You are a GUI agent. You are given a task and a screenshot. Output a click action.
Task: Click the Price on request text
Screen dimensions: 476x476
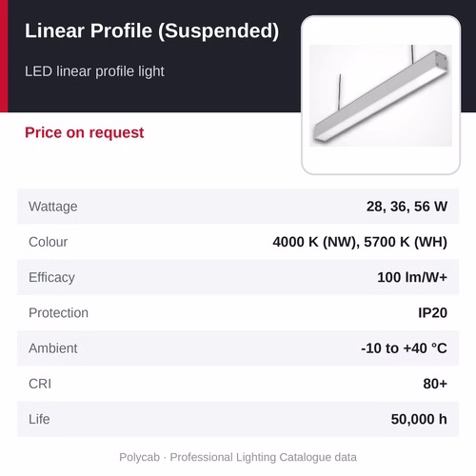[85, 132]
